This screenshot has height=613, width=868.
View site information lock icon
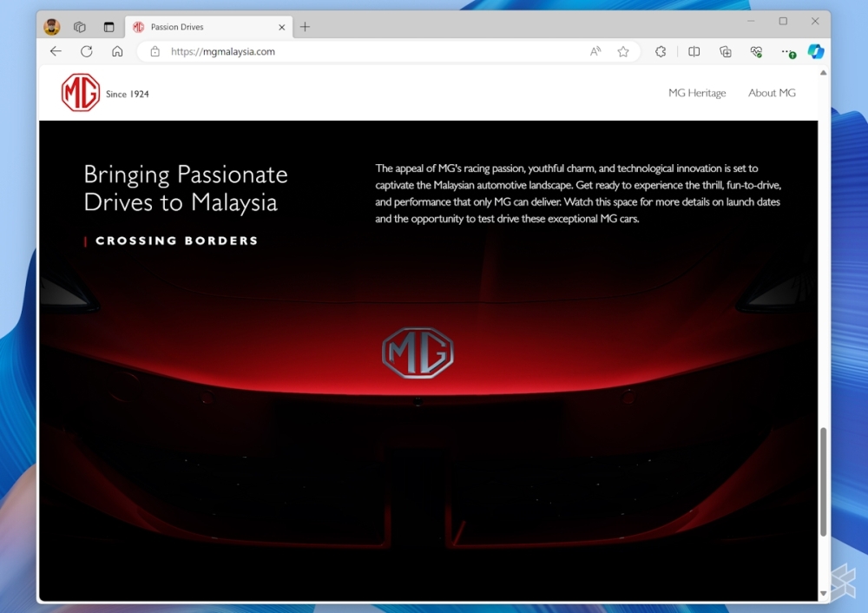tap(155, 51)
